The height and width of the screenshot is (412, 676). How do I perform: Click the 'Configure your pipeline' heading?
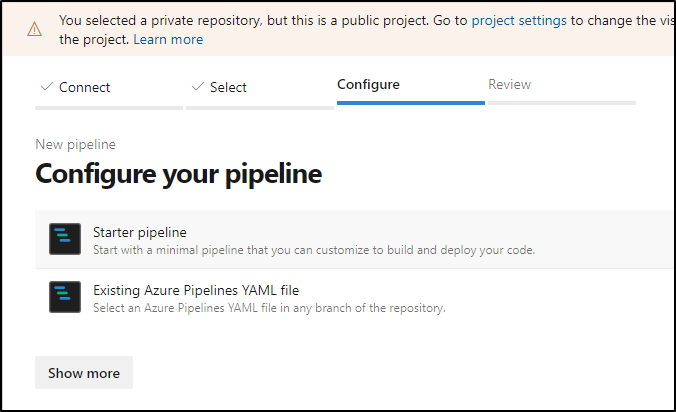coord(178,175)
